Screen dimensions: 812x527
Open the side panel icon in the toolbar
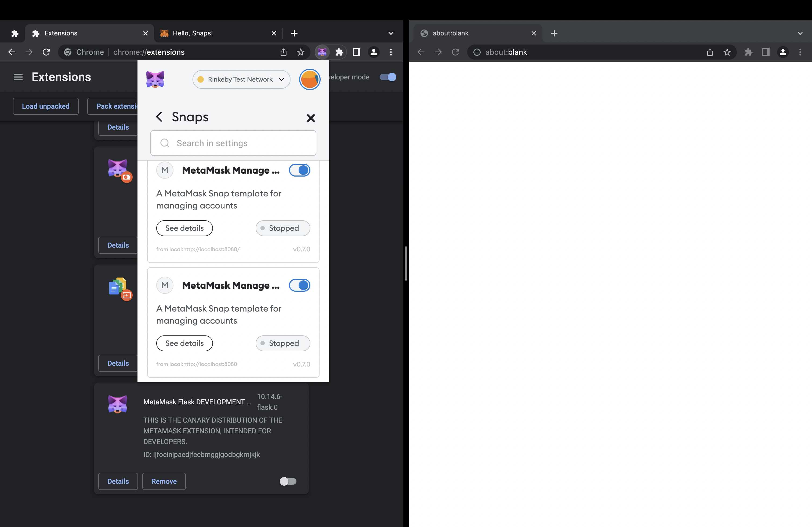click(x=356, y=52)
